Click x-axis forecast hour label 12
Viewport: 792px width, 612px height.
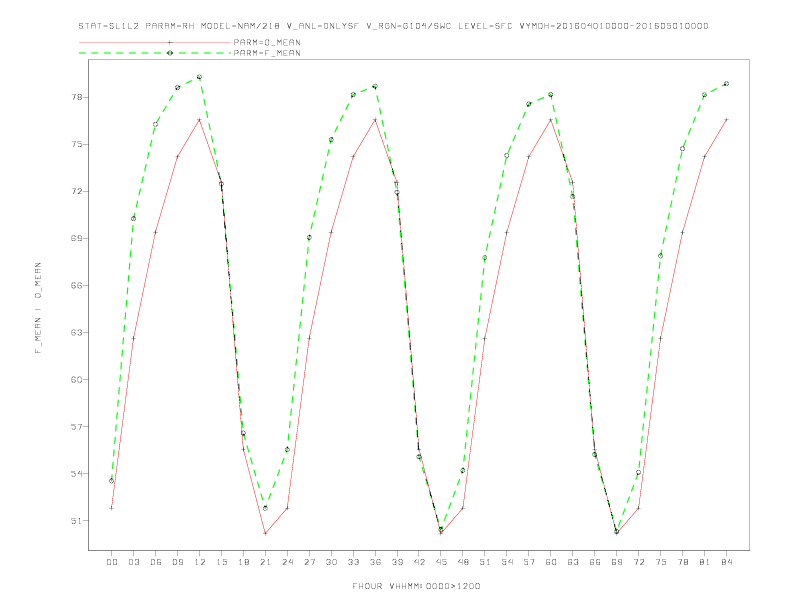pyautogui.click(x=200, y=562)
